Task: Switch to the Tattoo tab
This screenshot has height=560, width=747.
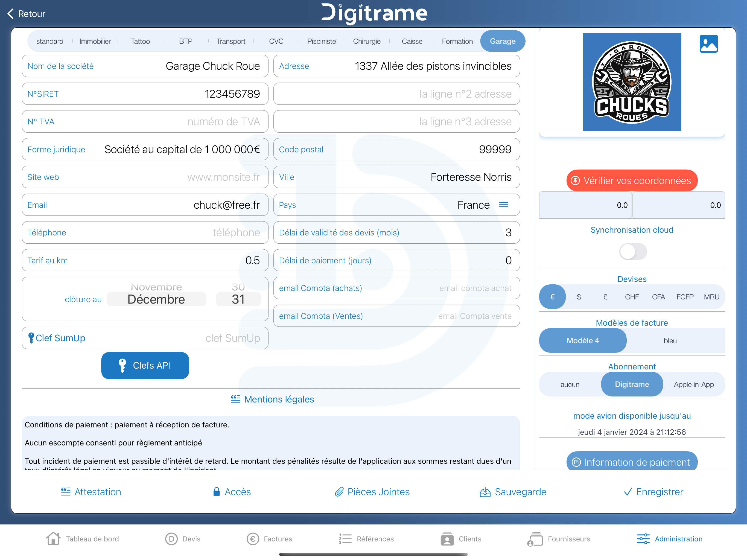Action: click(x=140, y=41)
